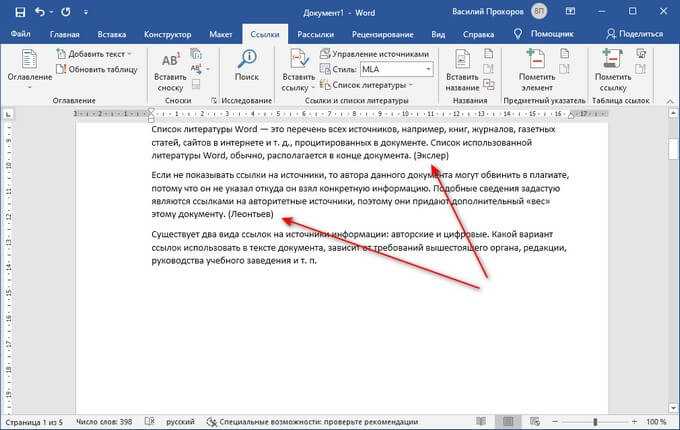Click the Помощник lightbulb search
The width and height of the screenshot is (680, 430).
tap(543, 34)
